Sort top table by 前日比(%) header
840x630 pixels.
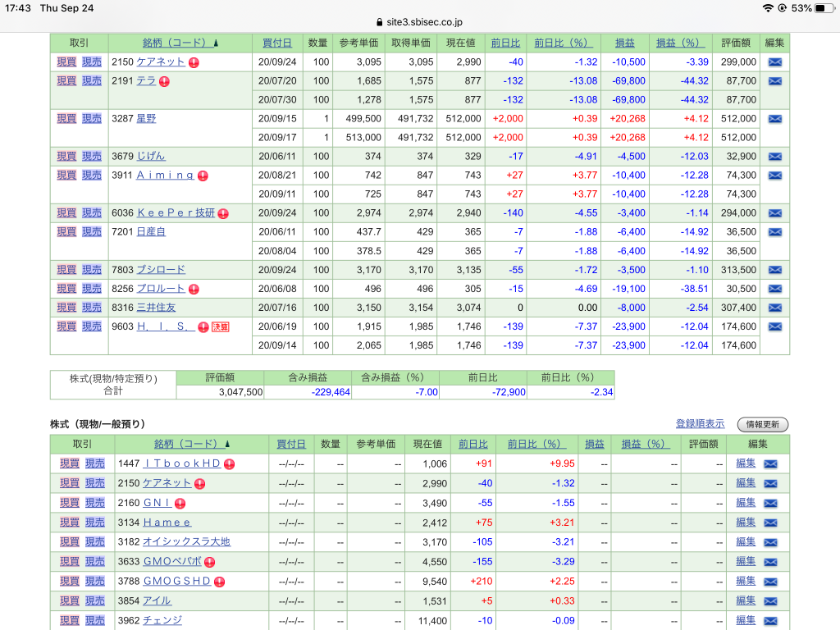pos(563,43)
